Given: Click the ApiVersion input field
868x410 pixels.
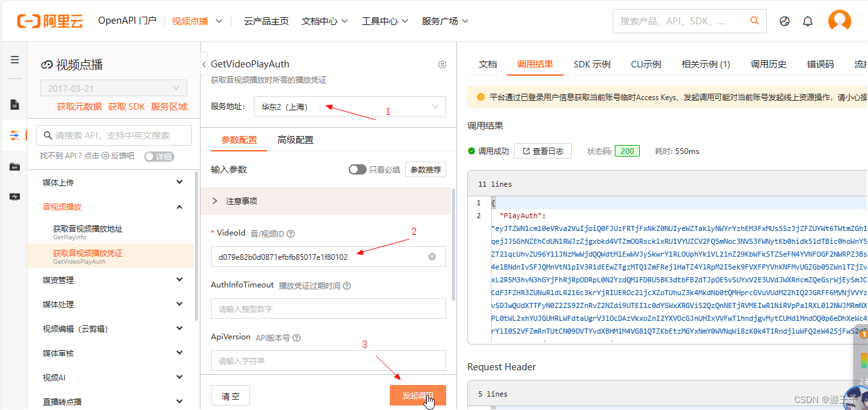Looking at the screenshot, I should pyautogui.click(x=328, y=361).
